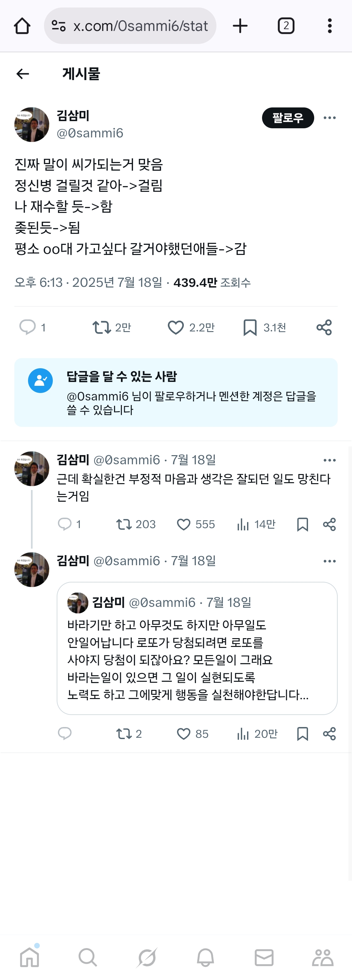Open 김삼미 profile from main post name
The width and height of the screenshot is (352, 980).
73,115
